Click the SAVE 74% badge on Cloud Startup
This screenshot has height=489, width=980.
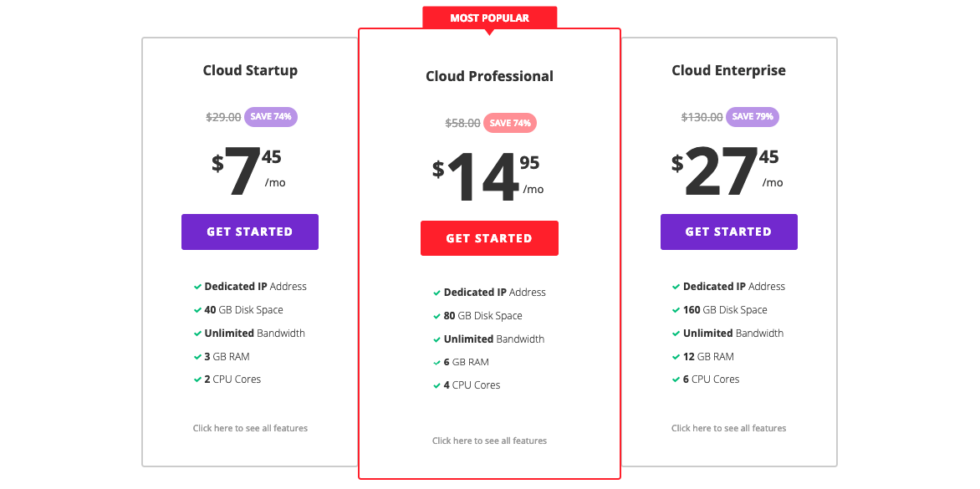(x=270, y=117)
